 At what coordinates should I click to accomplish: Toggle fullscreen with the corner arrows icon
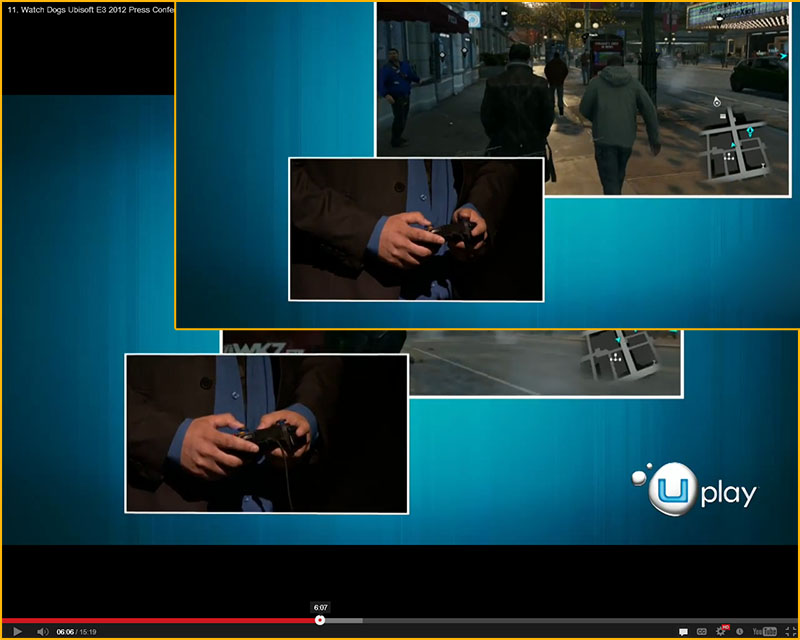(x=789, y=632)
